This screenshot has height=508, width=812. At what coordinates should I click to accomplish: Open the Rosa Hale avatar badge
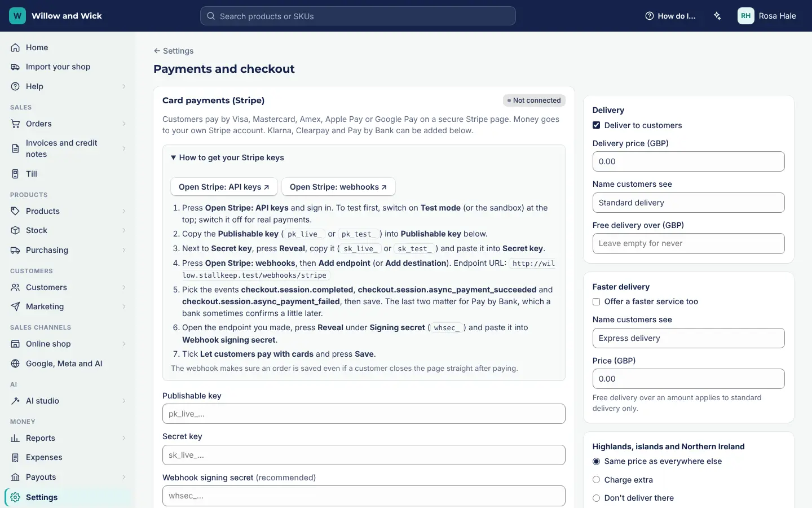(746, 16)
